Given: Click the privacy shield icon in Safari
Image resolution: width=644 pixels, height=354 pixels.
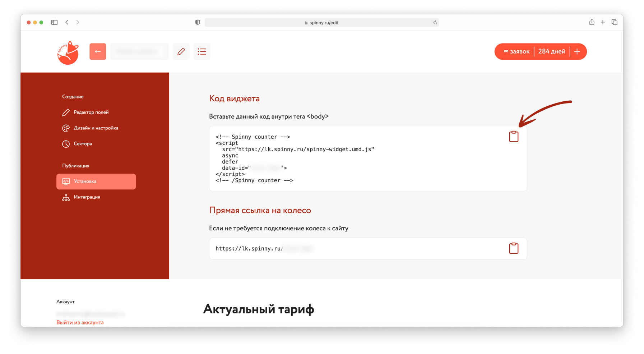Looking at the screenshot, I should point(198,22).
